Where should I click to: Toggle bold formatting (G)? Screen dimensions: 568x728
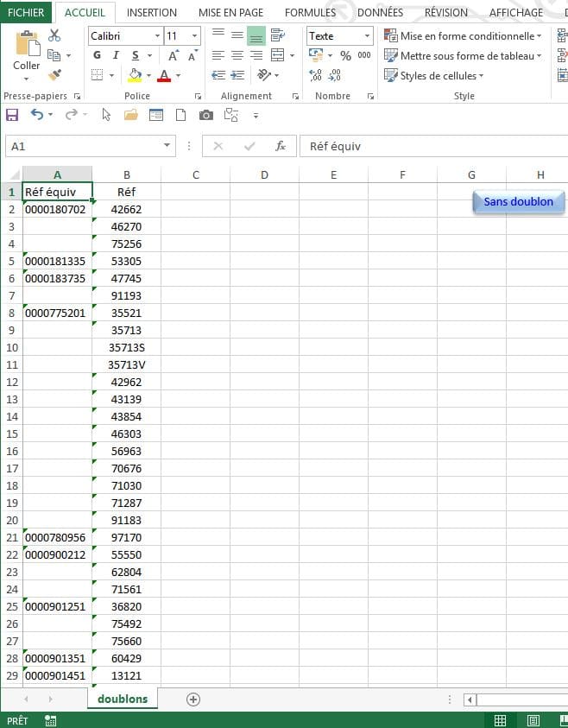97,55
